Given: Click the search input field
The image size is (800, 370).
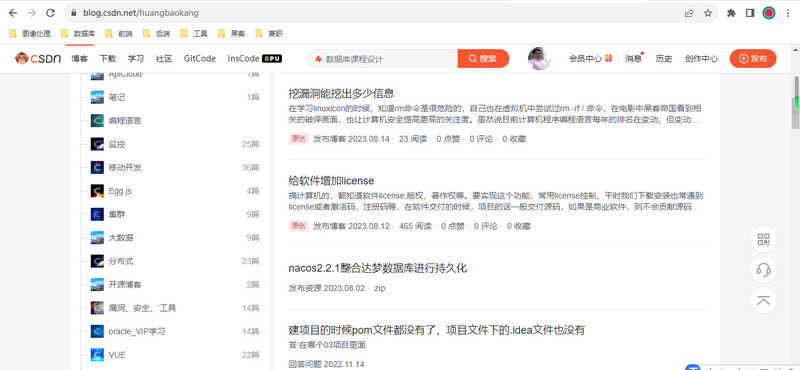Looking at the screenshot, I should [x=382, y=59].
